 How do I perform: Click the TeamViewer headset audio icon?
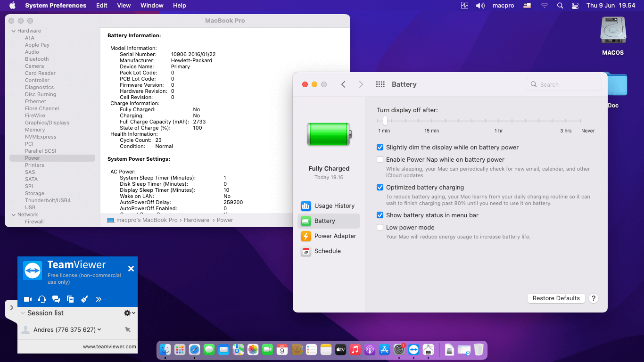(42, 299)
